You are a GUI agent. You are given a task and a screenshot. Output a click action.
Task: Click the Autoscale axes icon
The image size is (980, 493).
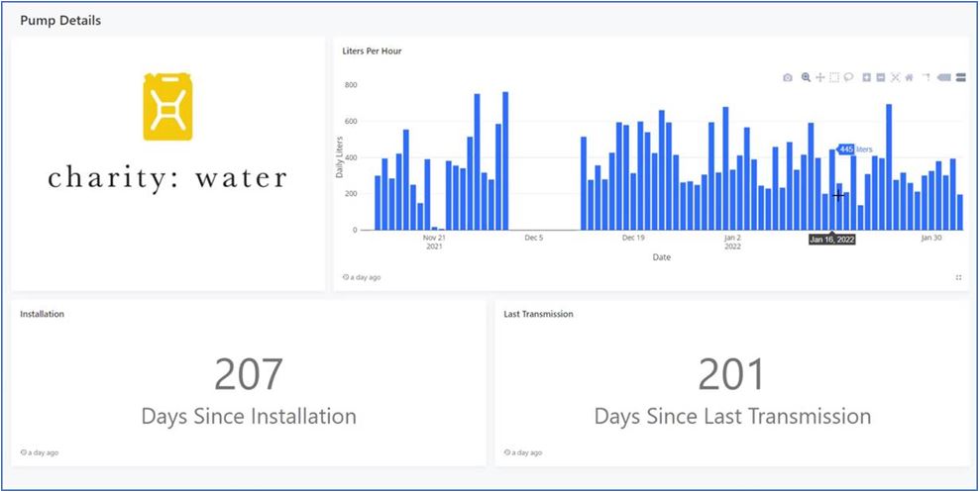[895, 77]
